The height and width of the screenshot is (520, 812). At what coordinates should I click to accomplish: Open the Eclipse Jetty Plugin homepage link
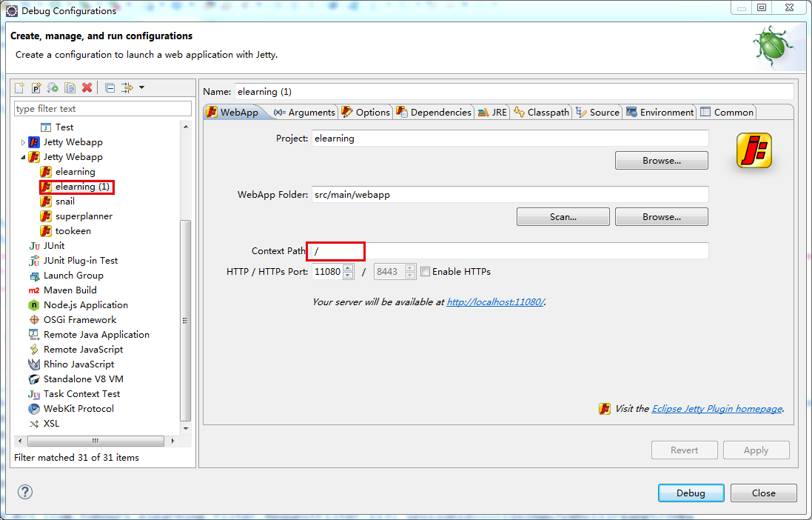point(716,409)
